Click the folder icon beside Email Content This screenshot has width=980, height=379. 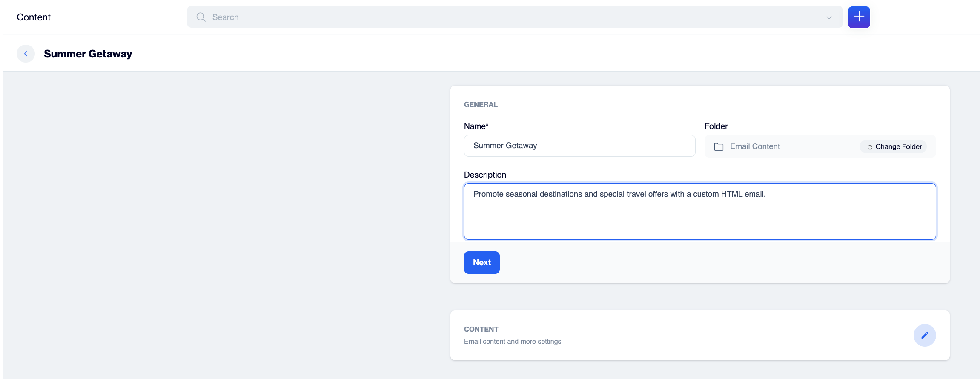tap(719, 146)
